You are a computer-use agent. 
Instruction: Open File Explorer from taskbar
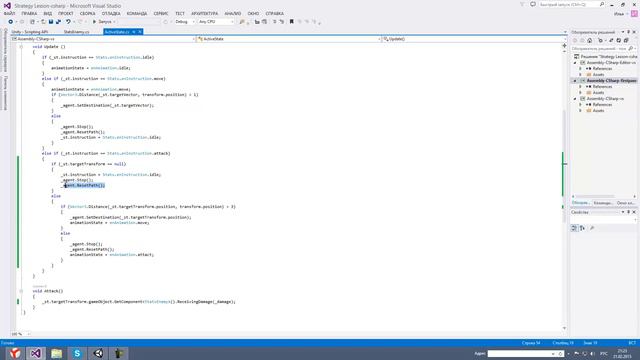point(57,353)
